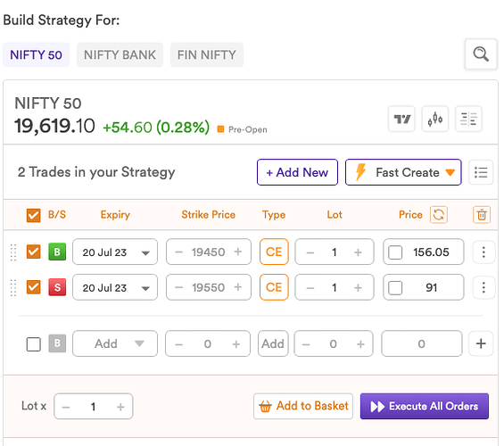The height and width of the screenshot is (446, 504).
Task: Open more options for the 19450 CE trade
Action: [483, 252]
